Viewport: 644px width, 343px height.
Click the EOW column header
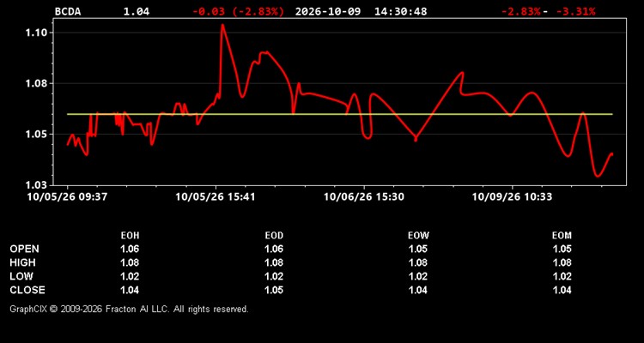(418, 236)
